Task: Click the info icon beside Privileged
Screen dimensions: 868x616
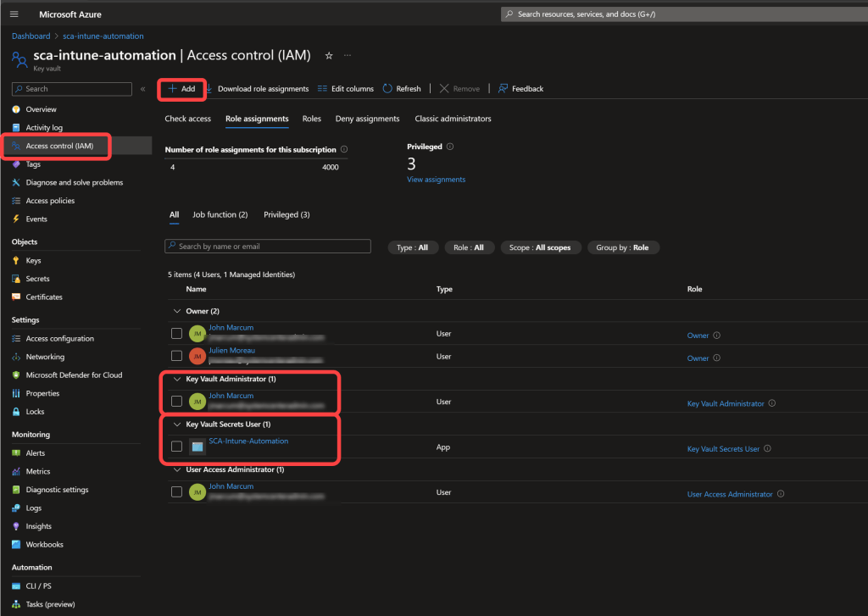Action: [x=450, y=147]
